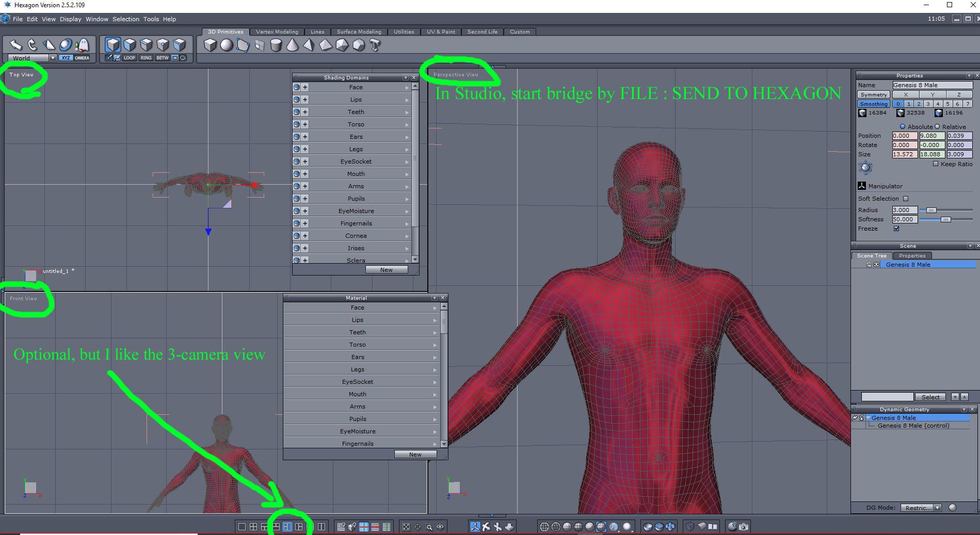Toggle XYZ manipulator orientation
Image resolution: width=980 pixels, height=535 pixels.
click(66, 58)
